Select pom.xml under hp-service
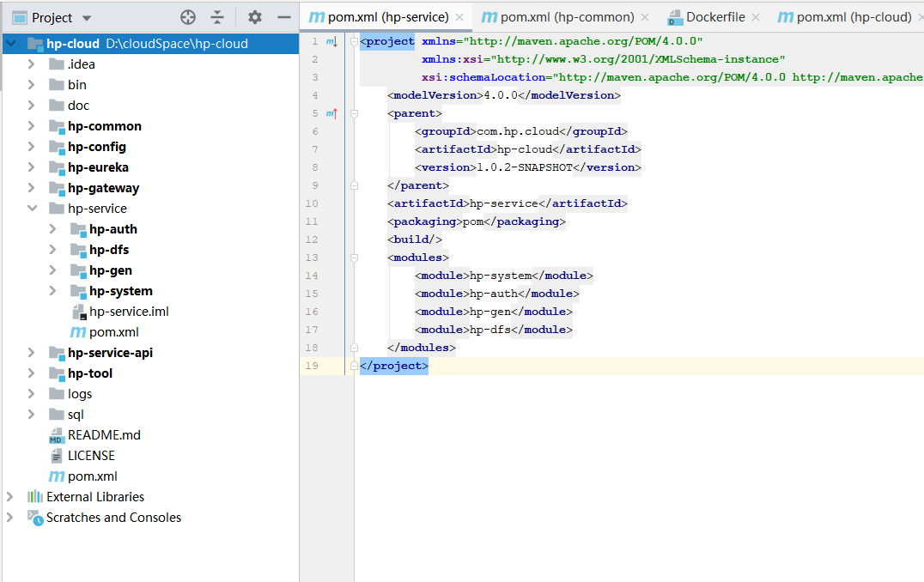This screenshot has width=924, height=582. coord(113,332)
